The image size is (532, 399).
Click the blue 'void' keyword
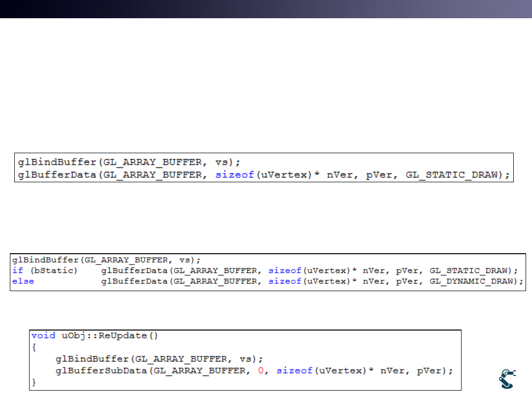(x=42, y=335)
